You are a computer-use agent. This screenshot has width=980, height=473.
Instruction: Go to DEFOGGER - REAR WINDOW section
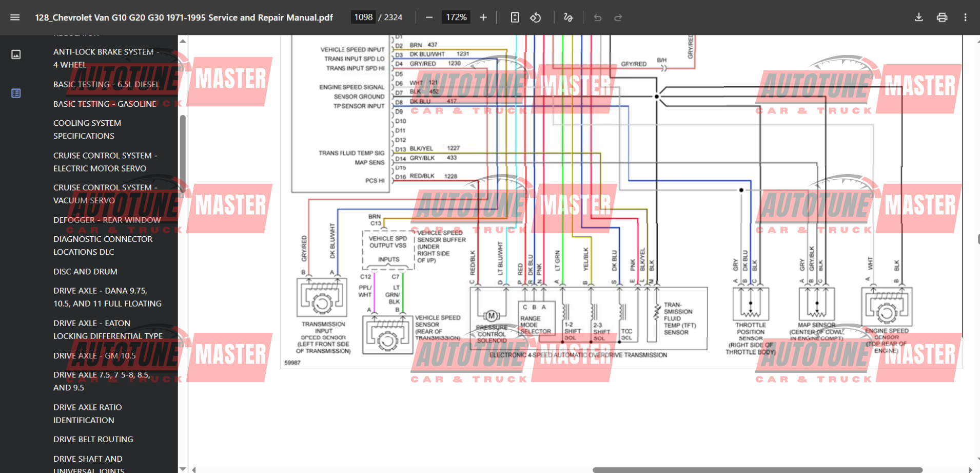(x=107, y=220)
